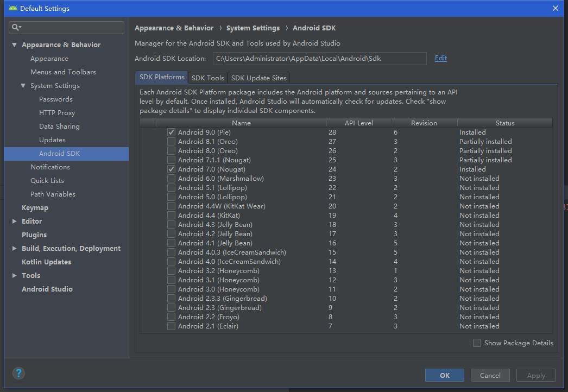The height and width of the screenshot is (392, 568).
Task: Check Android 4.4 (KitKat) checkbox
Action: pyautogui.click(x=172, y=215)
